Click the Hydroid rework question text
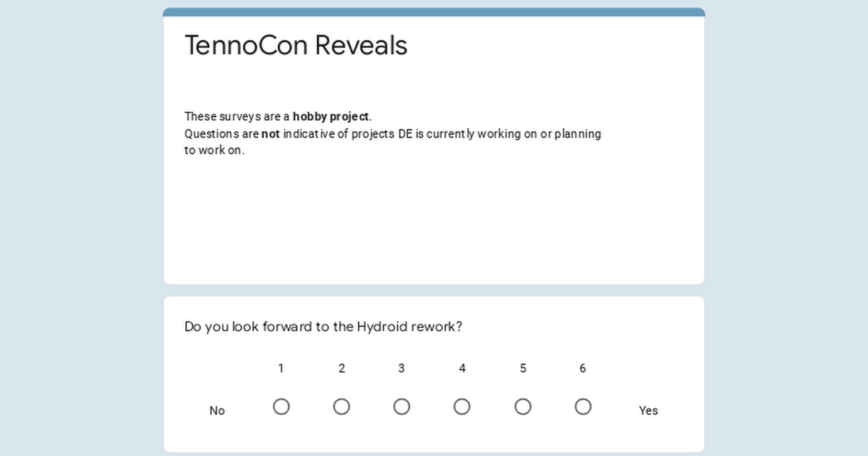868x456 pixels. click(323, 326)
